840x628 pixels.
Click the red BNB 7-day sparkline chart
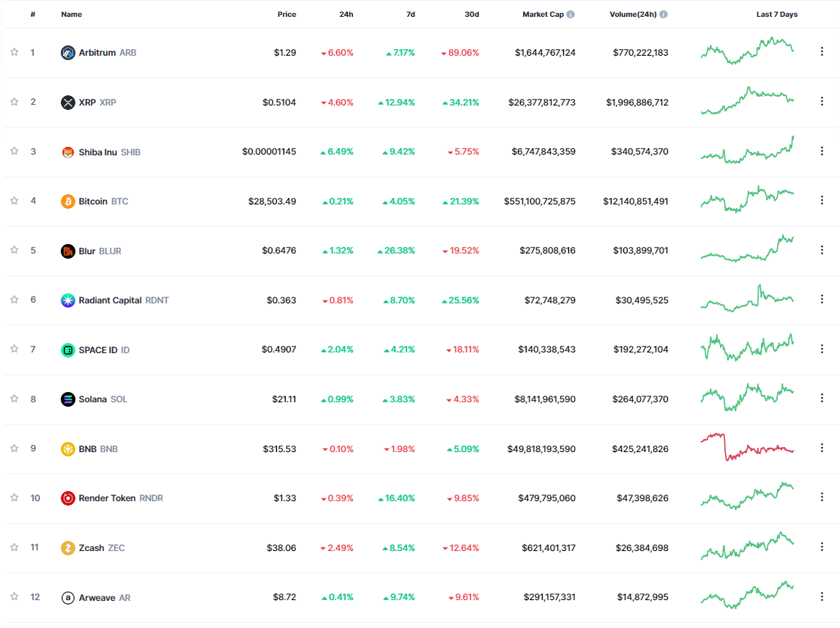coord(747,447)
